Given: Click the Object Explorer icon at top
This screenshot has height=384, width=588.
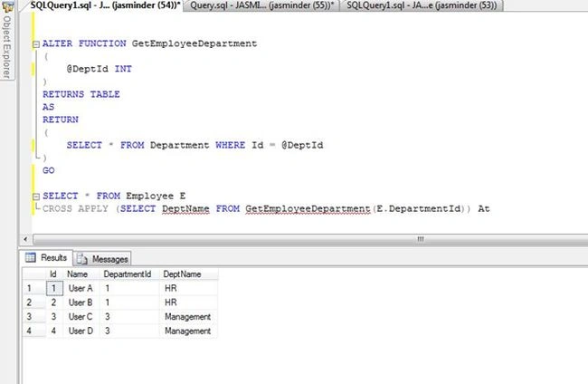Looking at the screenshot, I should click(x=7, y=5).
